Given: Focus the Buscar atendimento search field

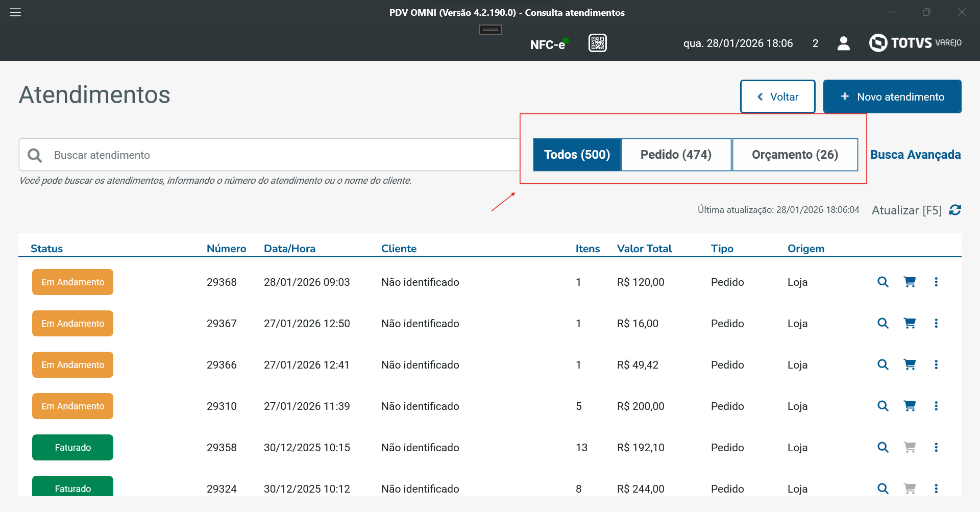Looking at the screenshot, I should point(269,155).
